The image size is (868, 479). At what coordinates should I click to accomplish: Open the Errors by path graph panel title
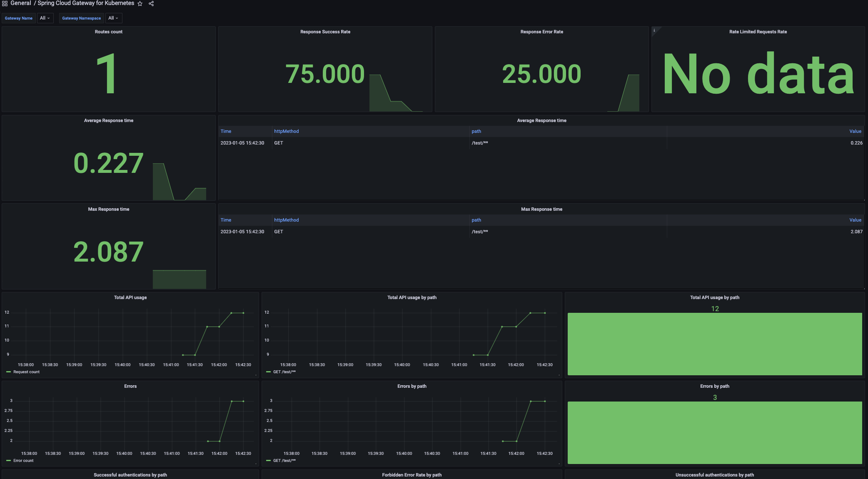412,386
